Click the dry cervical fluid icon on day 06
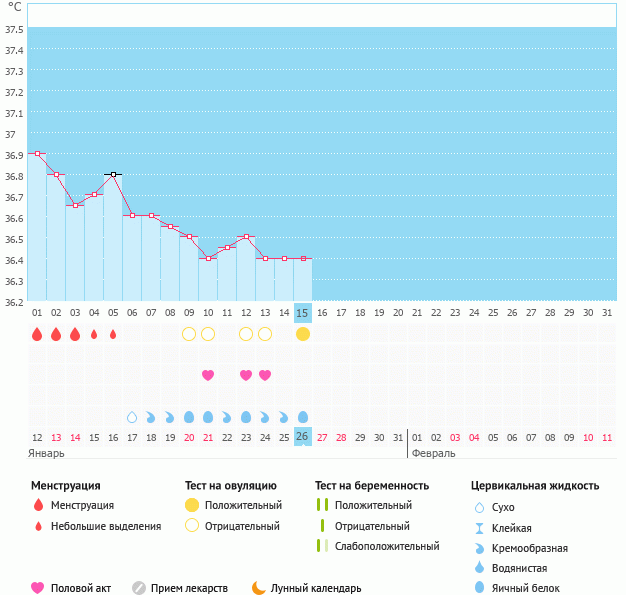Screen dimensions: 626x595 pyautogui.click(x=132, y=417)
